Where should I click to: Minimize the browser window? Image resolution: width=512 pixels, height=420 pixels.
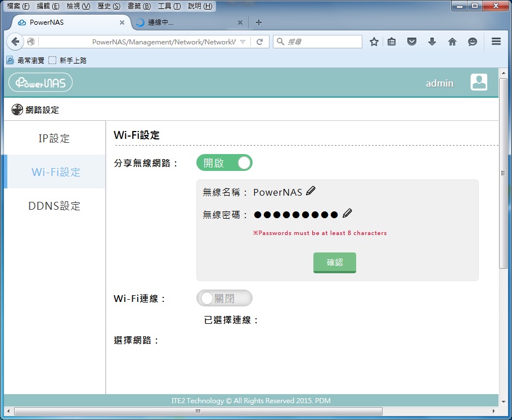(x=459, y=6)
